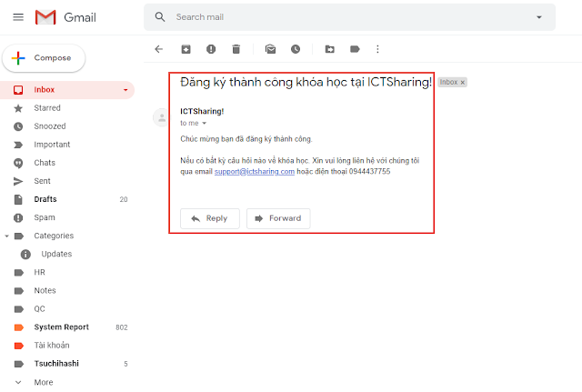Viewport: 582px width, 392px height.
Task: Delete this email with trash icon
Action: (x=236, y=49)
